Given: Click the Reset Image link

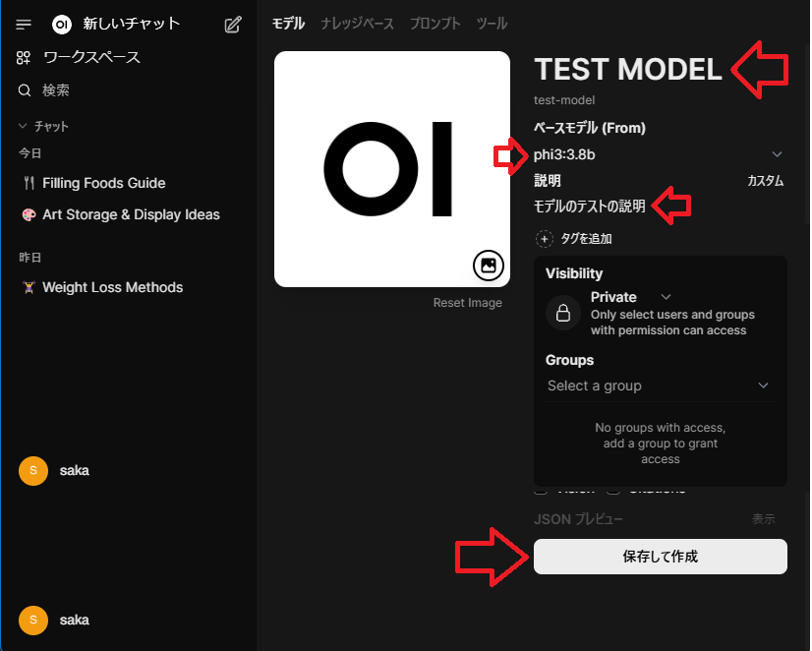Looking at the screenshot, I should [x=468, y=303].
